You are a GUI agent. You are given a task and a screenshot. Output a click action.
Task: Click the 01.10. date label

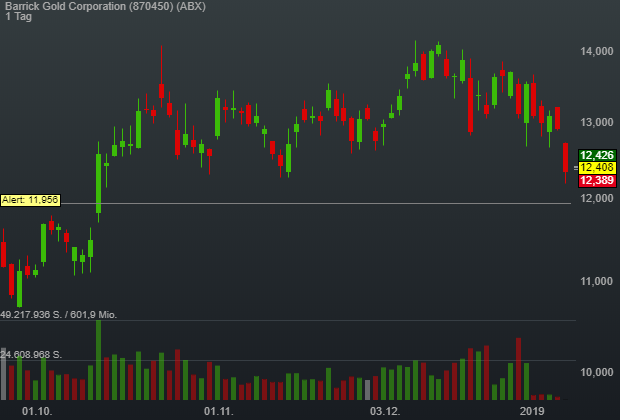[37, 411]
